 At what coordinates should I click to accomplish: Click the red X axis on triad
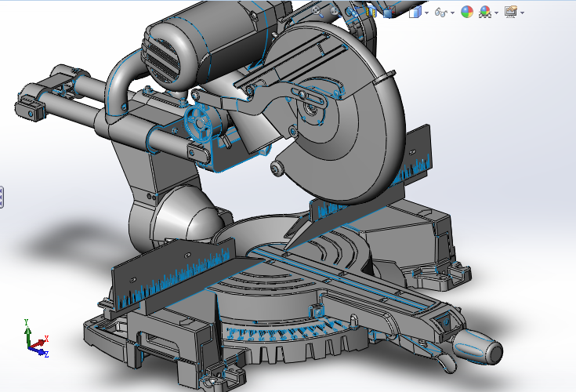tap(40, 343)
